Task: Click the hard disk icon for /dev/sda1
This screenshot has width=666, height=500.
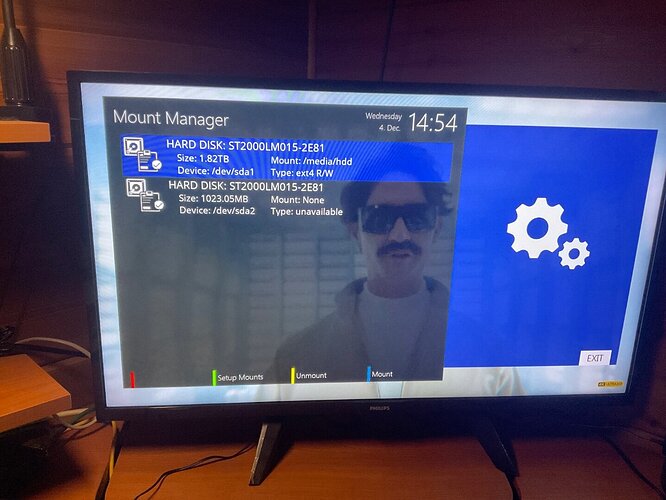Action: [143, 155]
